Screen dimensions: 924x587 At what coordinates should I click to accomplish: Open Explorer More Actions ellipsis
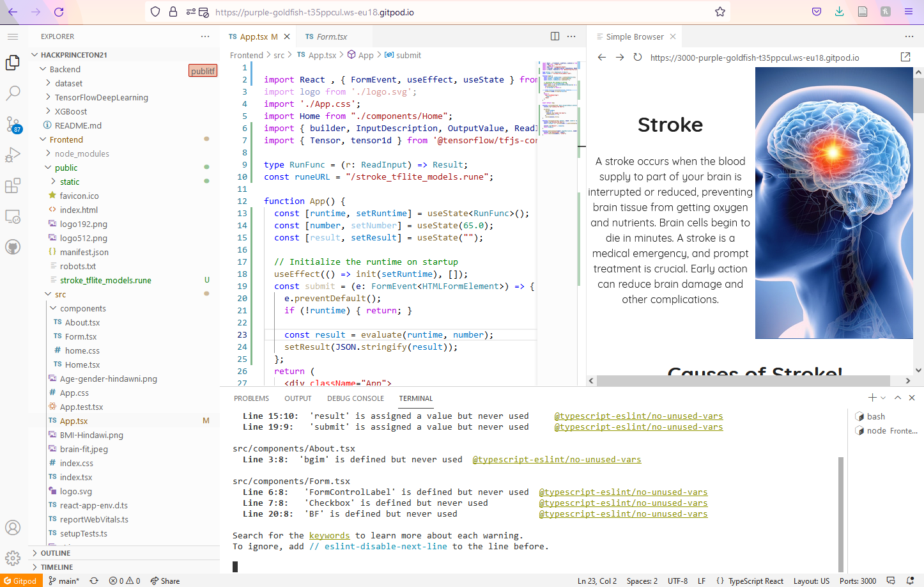click(205, 36)
